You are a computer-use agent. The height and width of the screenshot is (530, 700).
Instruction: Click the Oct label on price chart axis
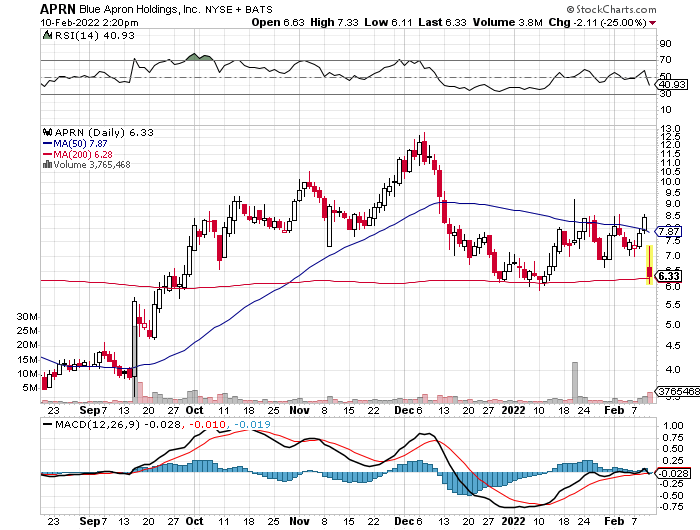tap(194, 410)
